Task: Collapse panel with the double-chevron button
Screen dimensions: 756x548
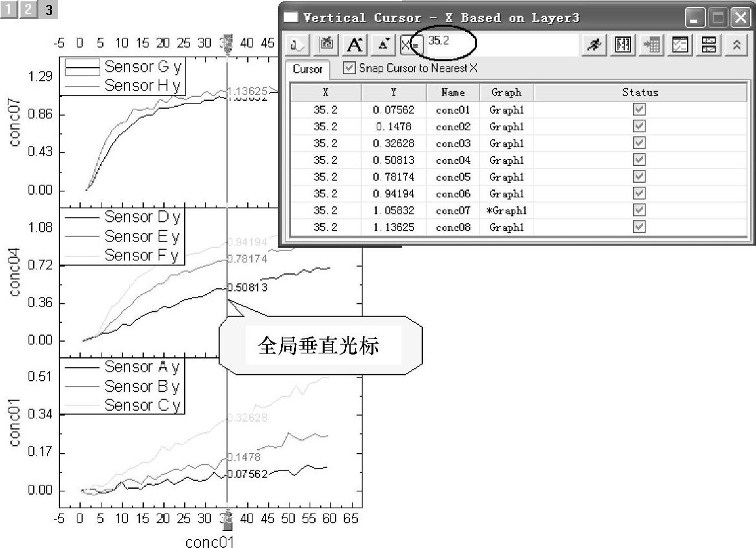Action: tap(736, 46)
